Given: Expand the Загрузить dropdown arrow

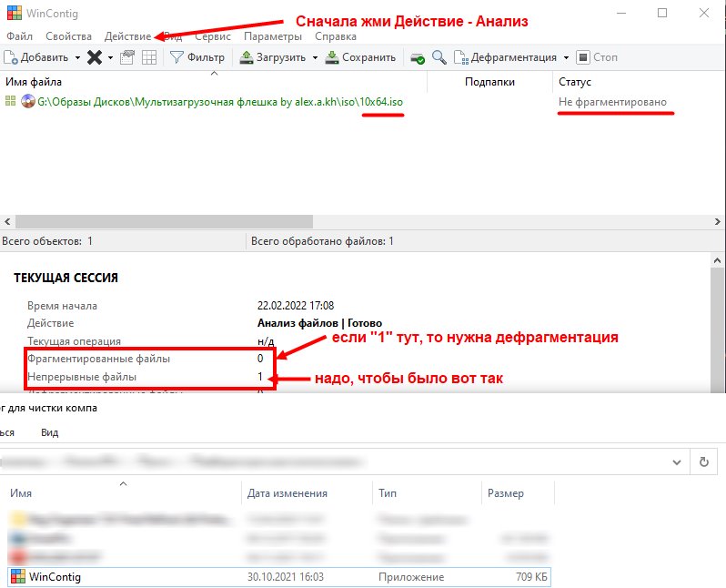Looking at the screenshot, I should [315, 57].
